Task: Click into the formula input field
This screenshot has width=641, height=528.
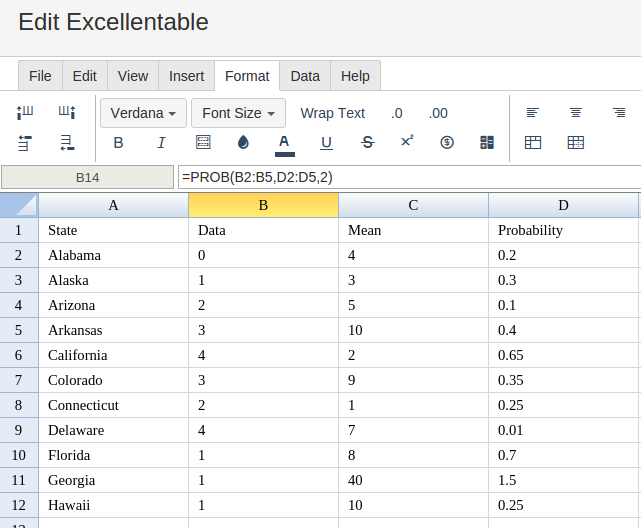Action: (x=409, y=177)
